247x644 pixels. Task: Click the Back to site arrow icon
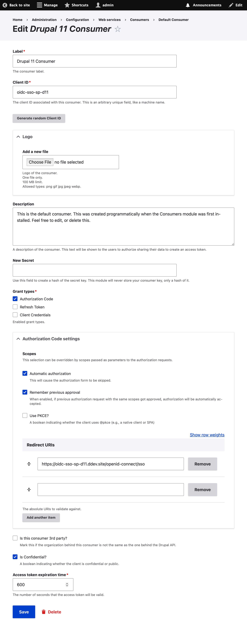(5, 5)
